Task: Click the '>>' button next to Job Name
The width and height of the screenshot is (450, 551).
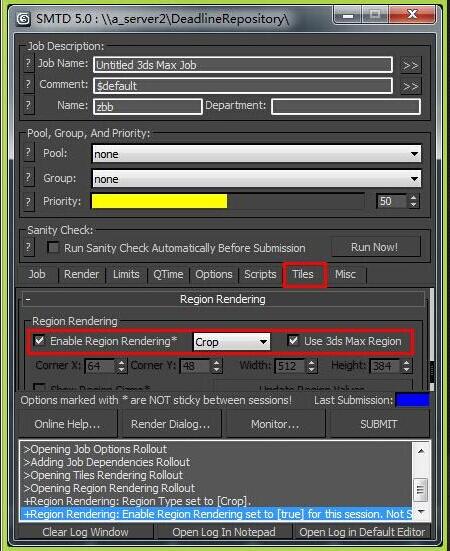Action: [x=410, y=65]
